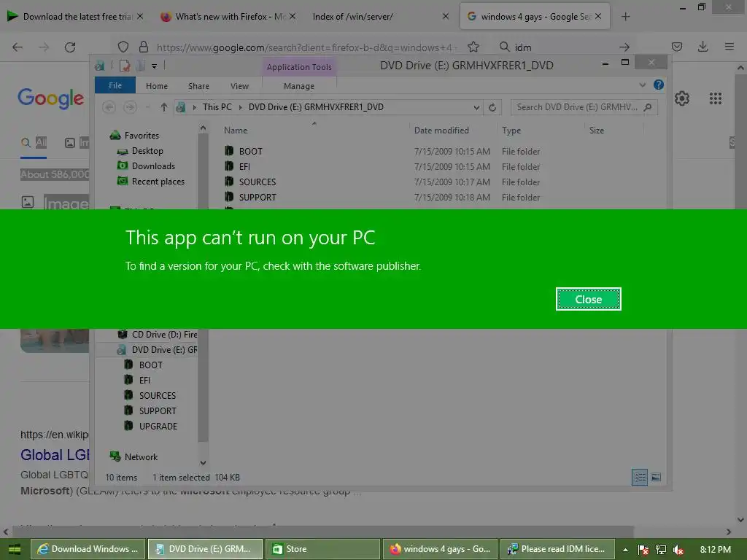Close the 'This app can't run' dialog
This screenshot has height=560, width=747.
(x=589, y=299)
